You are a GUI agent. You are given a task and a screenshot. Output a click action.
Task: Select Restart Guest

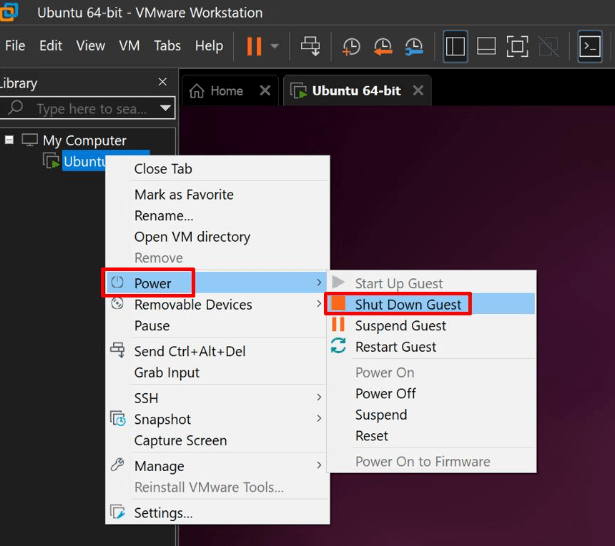tap(431, 347)
